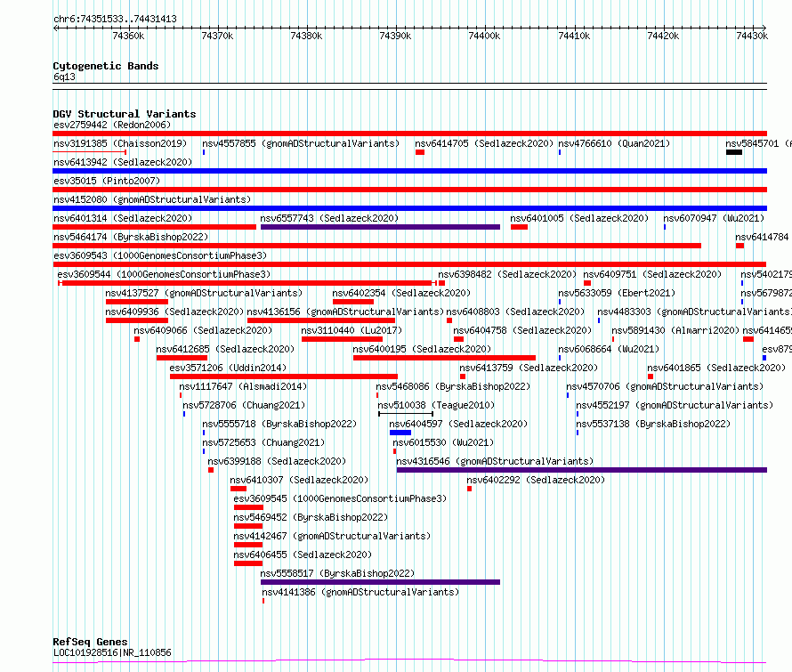Select nsv6409066 (Sedlazeck2020) label
Viewport: 792px width, 672px height.
tap(203, 330)
